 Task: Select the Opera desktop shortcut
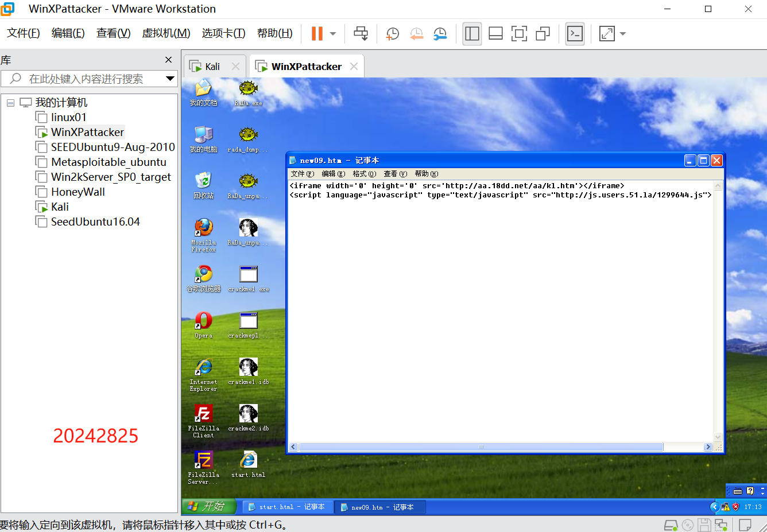204,325
